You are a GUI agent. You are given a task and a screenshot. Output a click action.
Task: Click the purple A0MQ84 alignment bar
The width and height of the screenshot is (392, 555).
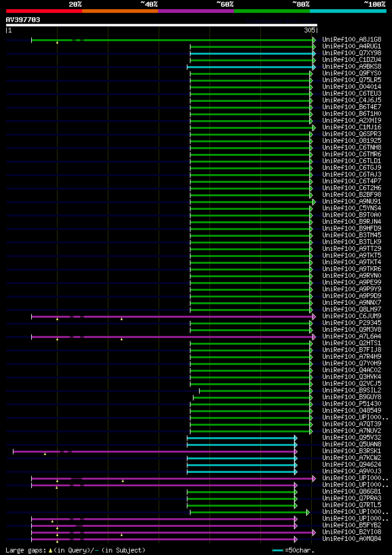[x=163, y=539]
